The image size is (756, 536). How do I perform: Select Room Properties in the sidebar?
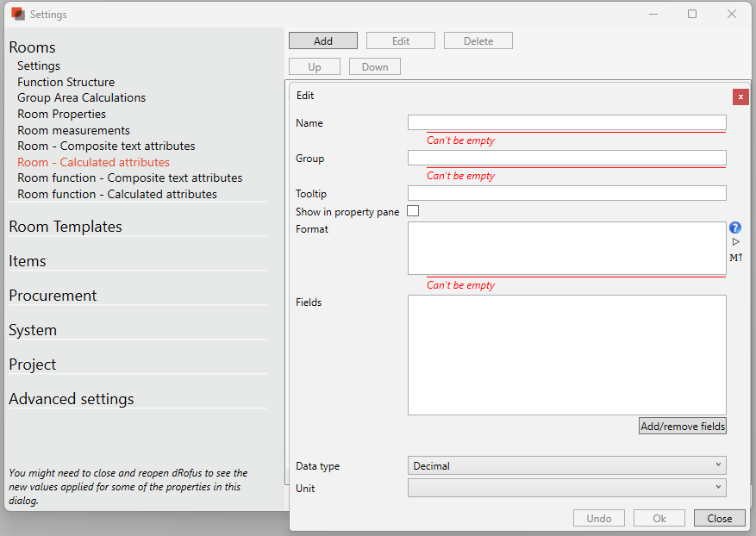tap(61, 114)
